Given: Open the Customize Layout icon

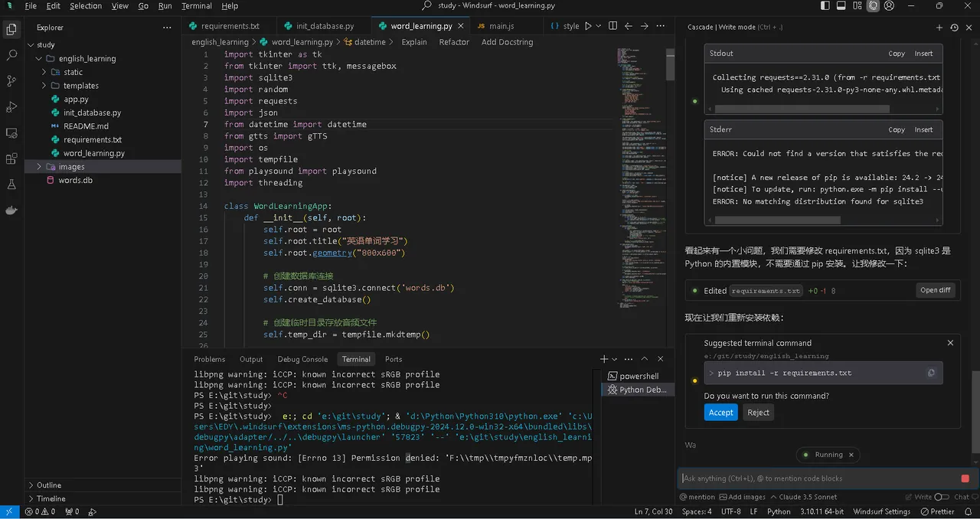Looking at the screenshot, I should 857,6.
